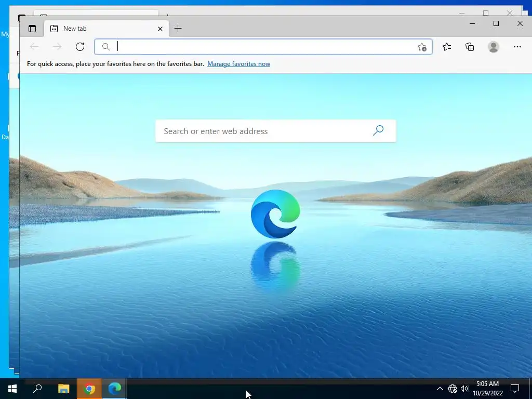Open the Favorites list icon
The height and width of the screenshot is (399, 532).
447,47
